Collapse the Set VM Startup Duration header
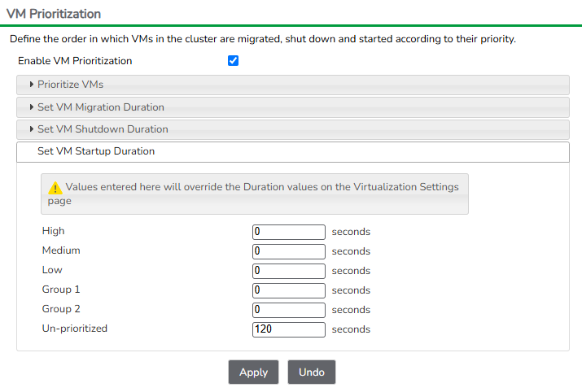 (293, 151)
